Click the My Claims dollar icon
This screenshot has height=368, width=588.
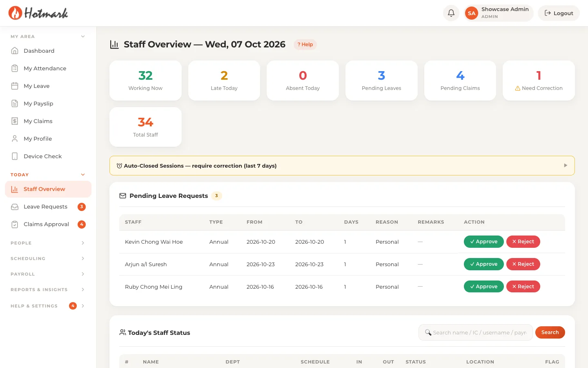click(15, 121)
